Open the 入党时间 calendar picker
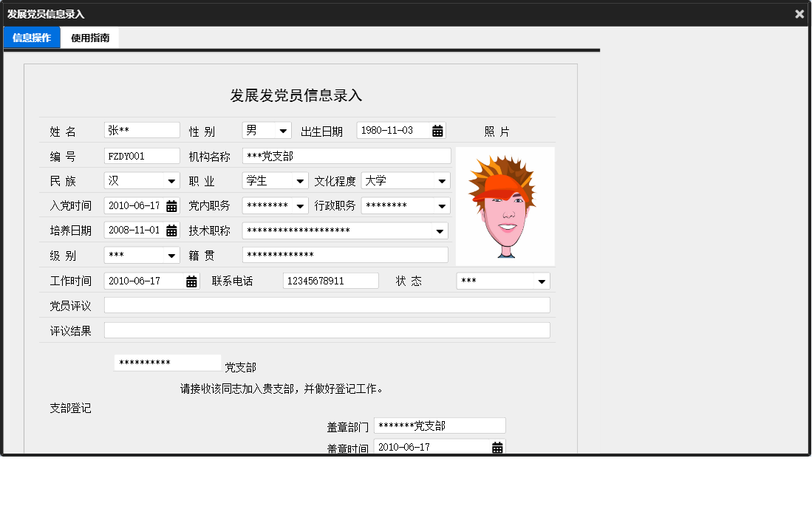The width and height of the screenshot is (812, 526). [x=173, y=205]
